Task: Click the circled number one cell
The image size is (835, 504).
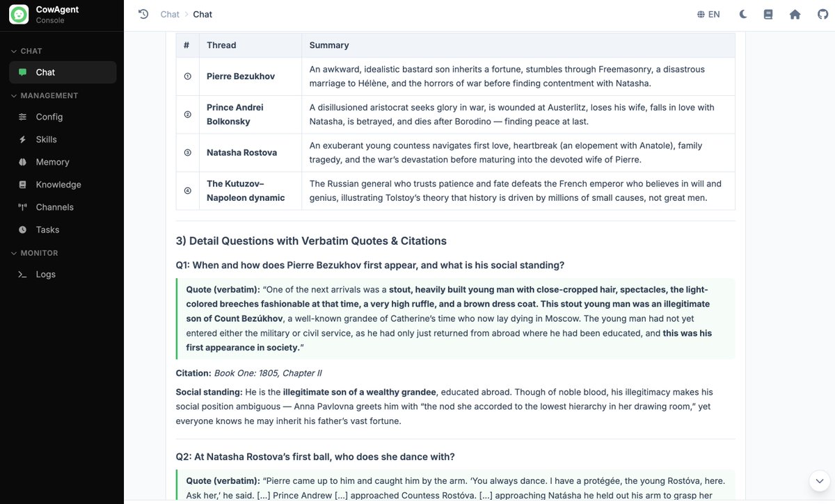Action: point(187,76)
